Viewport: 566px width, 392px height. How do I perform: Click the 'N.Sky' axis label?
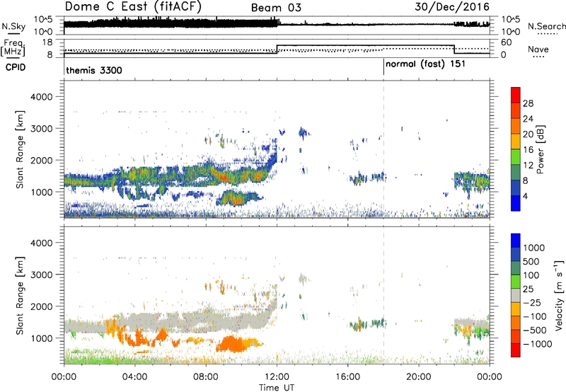[x=13, y=26]
